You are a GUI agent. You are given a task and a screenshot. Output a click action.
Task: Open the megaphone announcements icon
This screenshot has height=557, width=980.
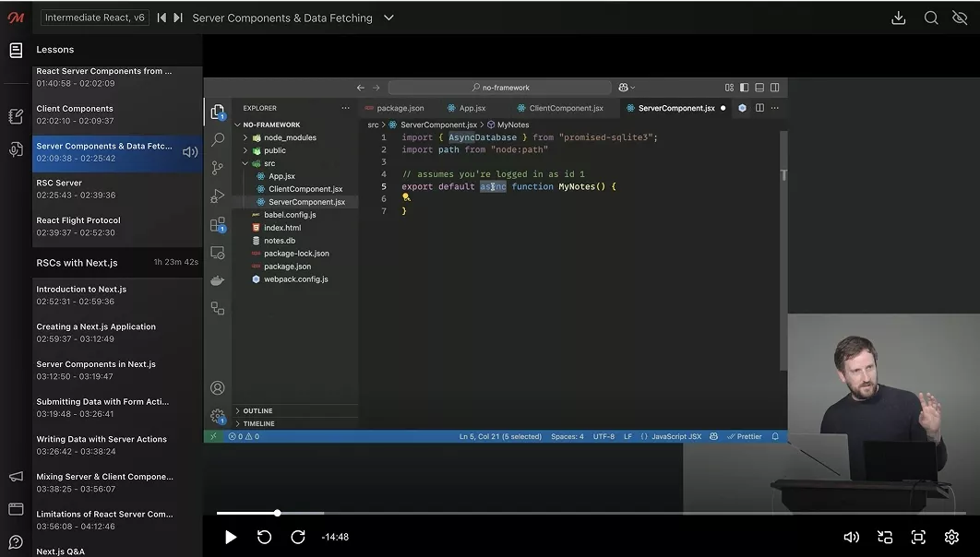tap(16, 477)
